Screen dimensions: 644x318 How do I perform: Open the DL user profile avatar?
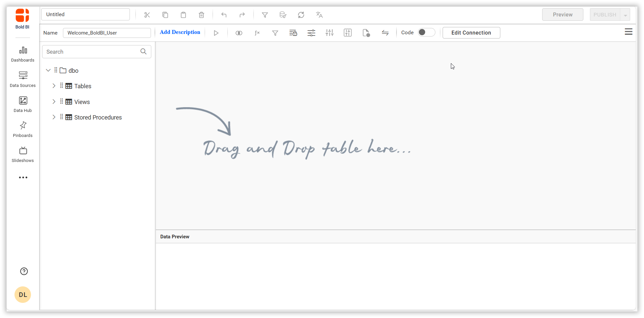[23, 295]
